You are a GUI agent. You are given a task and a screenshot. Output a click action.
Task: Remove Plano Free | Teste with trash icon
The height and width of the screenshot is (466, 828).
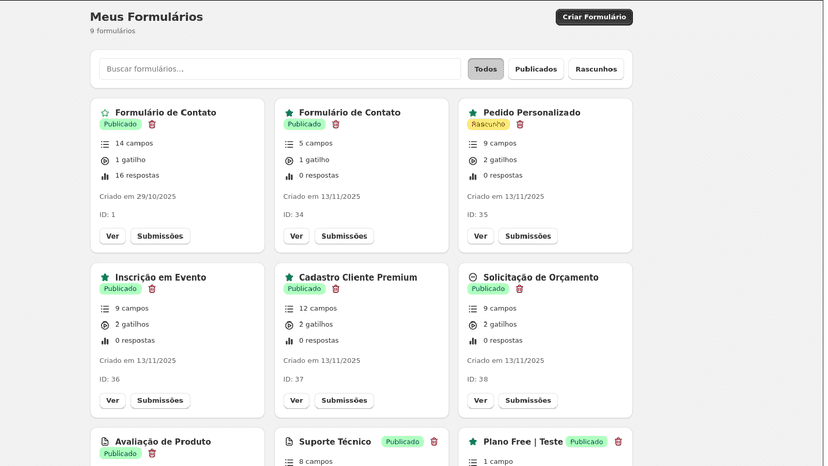618,442
